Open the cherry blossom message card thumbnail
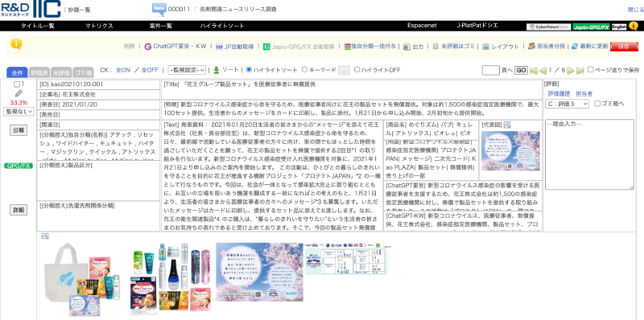 [x=259, y=272]
